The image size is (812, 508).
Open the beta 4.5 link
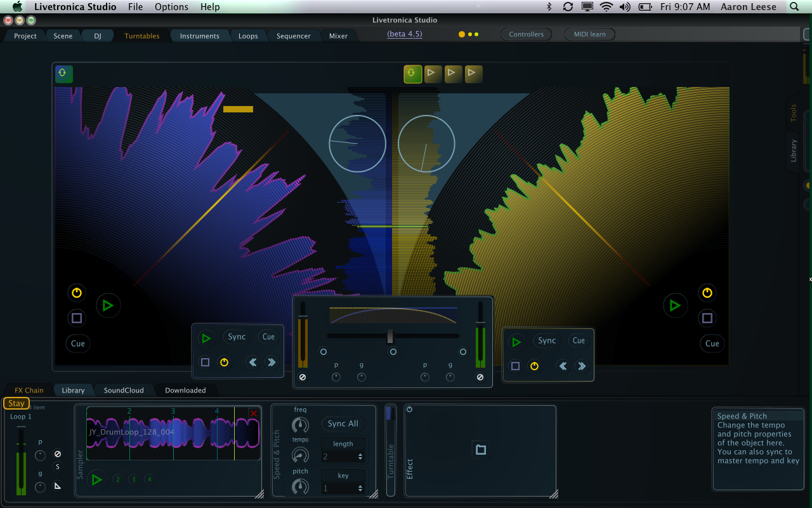[405, 34]
